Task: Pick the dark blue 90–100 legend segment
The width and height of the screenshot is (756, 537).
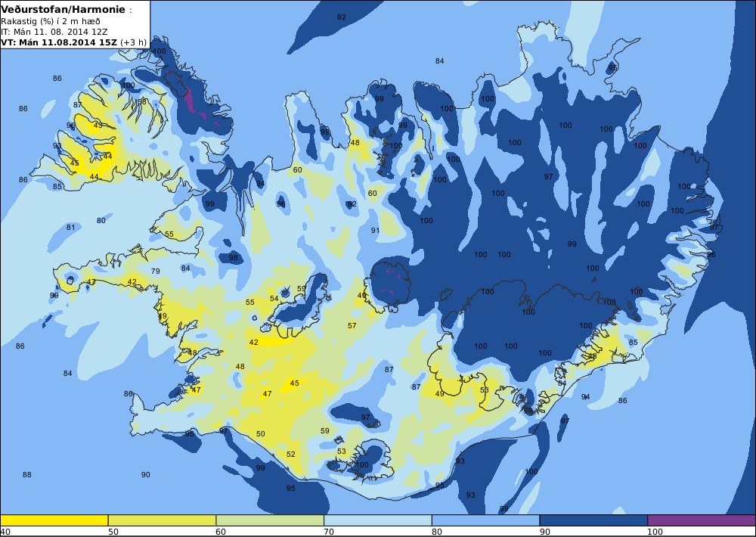Action: click(x=593, y=520)
